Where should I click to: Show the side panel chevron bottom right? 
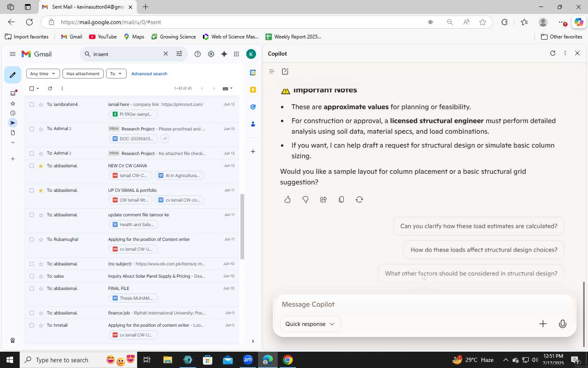tap(253, 341)
